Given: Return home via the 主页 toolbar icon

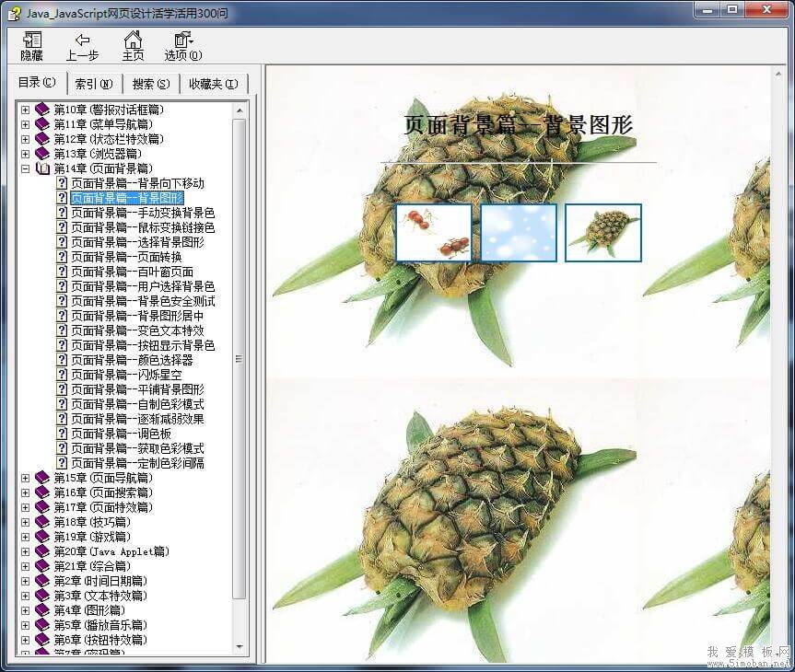Looking at the screenshot, I should click(x=133, y=44).
